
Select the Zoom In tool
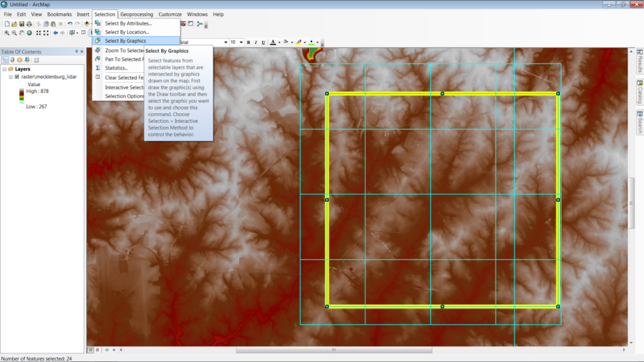coord(6,33)
